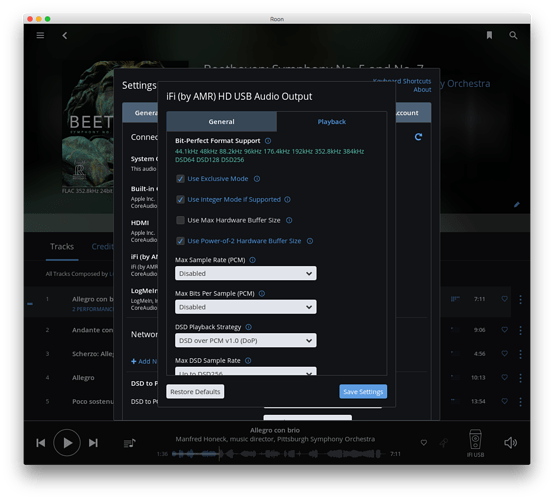Start playback with the play button
This screenshot has width=555, height=500.
[x=67, y=443]
